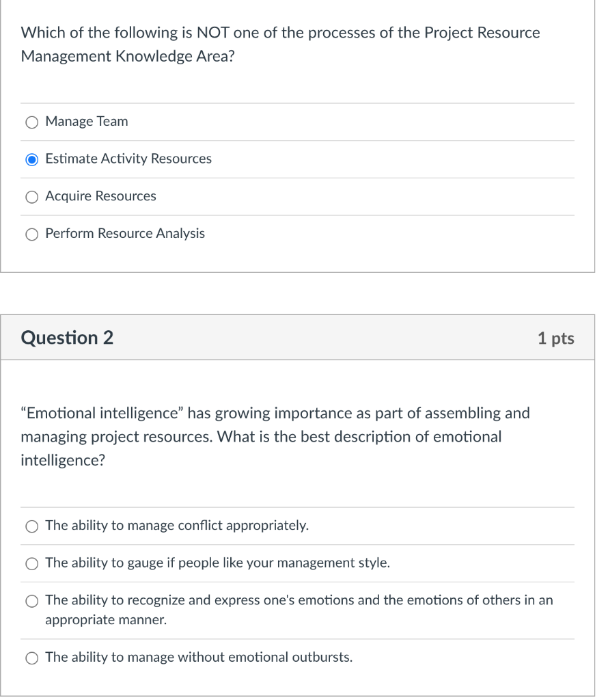Click the Project Resource Management question text
The height and width of the screenshot is (700, 608).
pos(280,44)
